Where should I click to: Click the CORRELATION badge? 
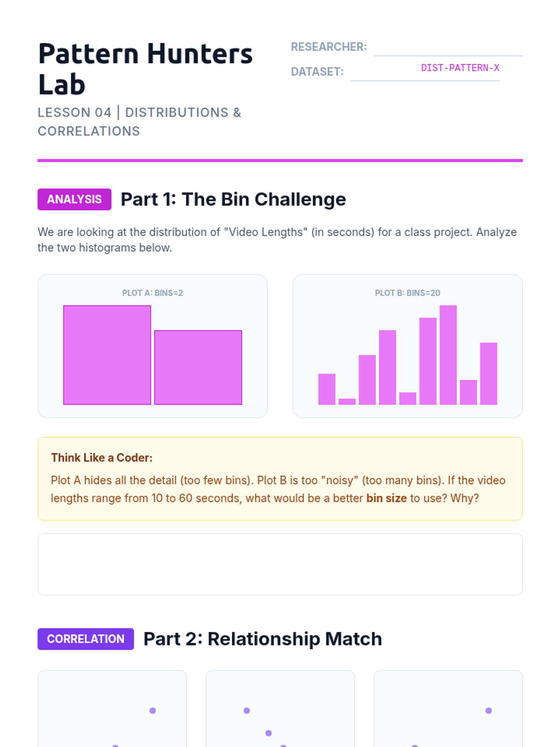tap(86, 639)
